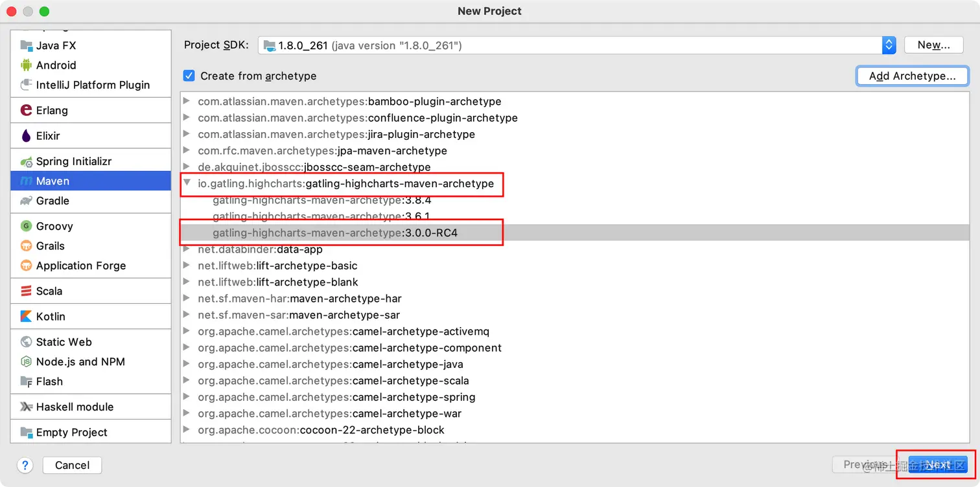Select cocoon-22-archetype-block row
The image size is (980, 487).
click(x=575, y=430)
